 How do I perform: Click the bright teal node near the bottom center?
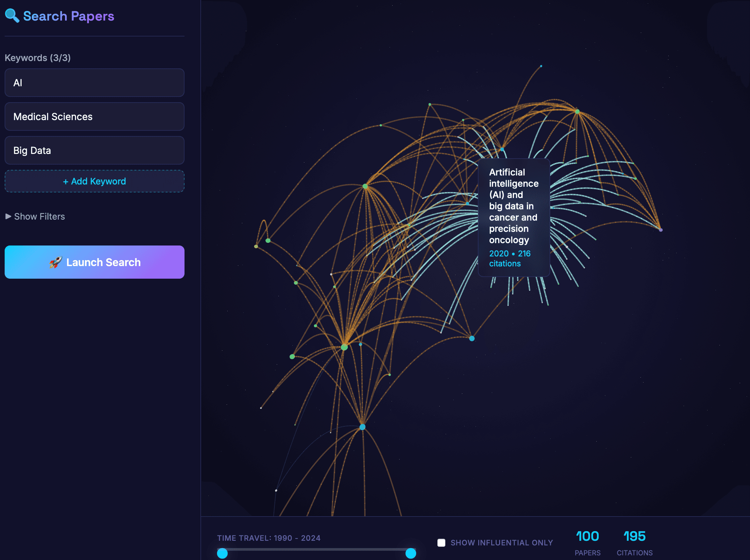point(362,427)
